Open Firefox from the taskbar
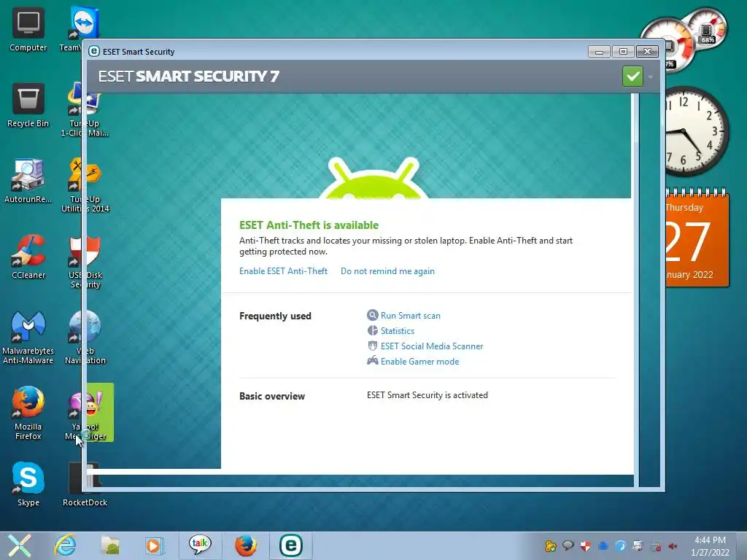 click(246, 545)
